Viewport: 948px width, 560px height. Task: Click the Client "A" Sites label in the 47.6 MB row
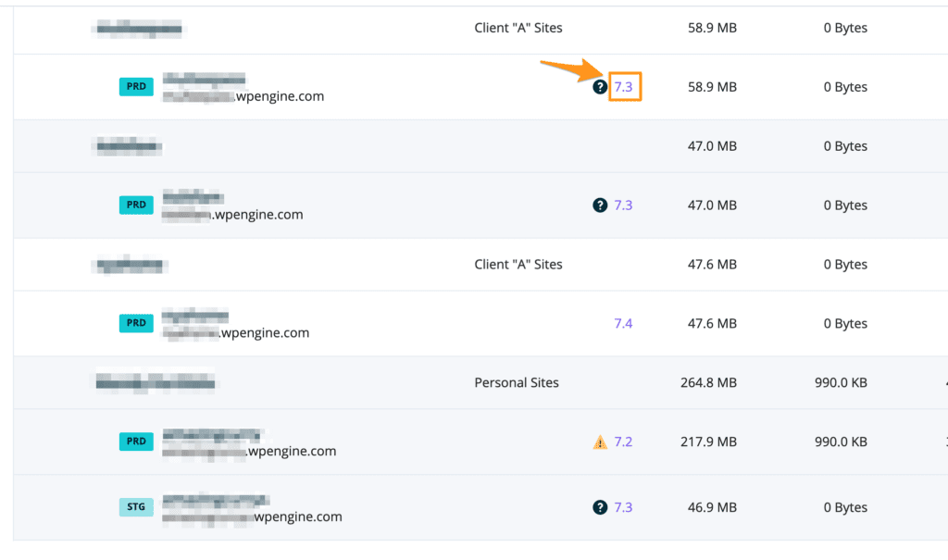coord(518,265)
